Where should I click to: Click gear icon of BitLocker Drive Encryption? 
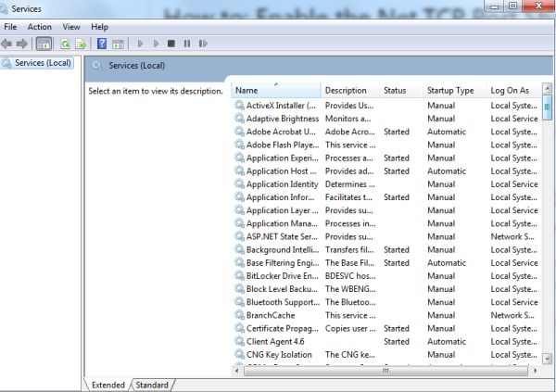(x=240, y=275)
